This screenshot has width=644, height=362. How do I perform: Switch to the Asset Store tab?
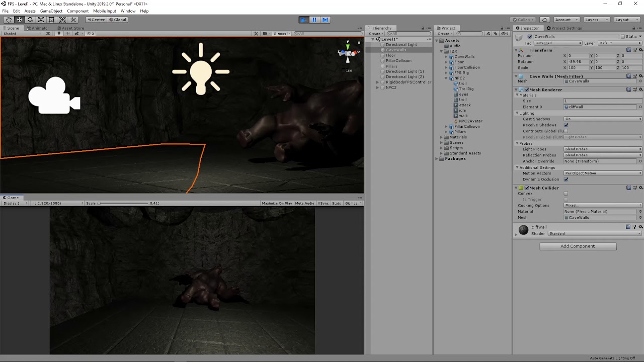(x=70, y=28)
